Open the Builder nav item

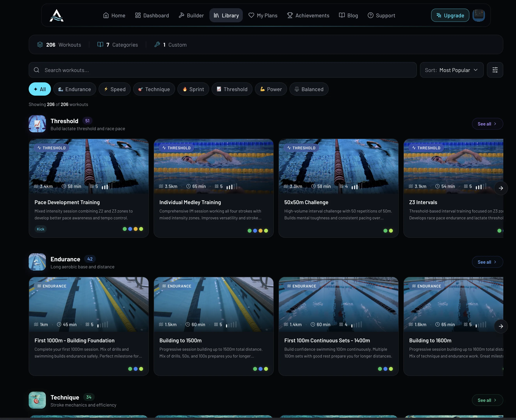point(191,15)
